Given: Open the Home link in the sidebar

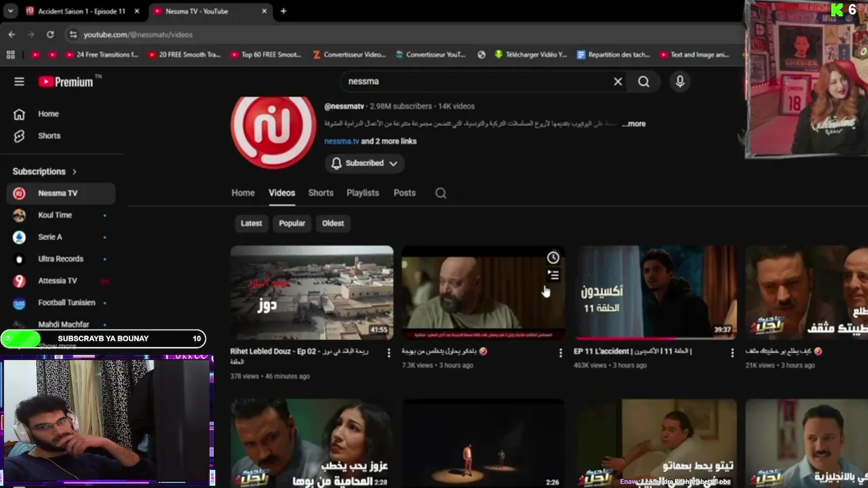Looking at the screenshot, I should click(48, 114).
